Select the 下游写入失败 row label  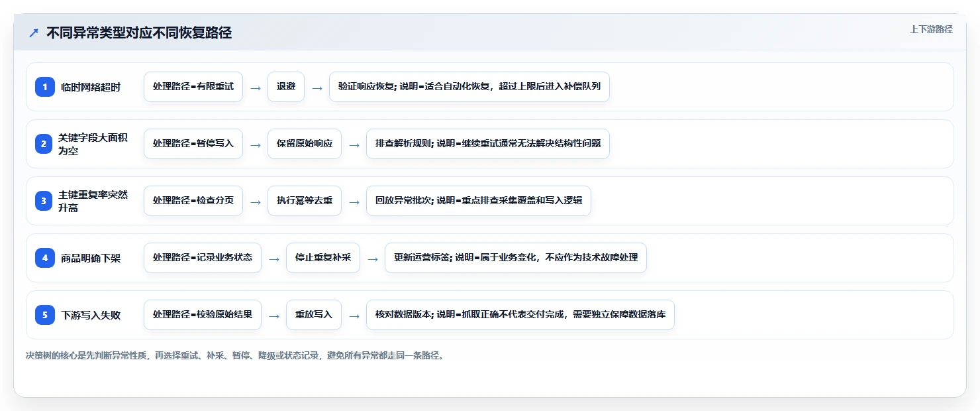tap(91, 315)
